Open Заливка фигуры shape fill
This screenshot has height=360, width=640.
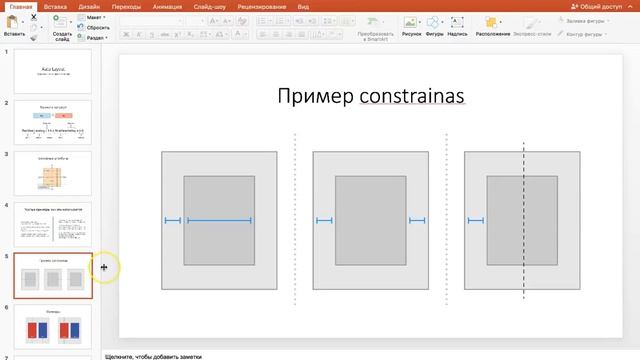pyautogui.click(x=584, y=21)
